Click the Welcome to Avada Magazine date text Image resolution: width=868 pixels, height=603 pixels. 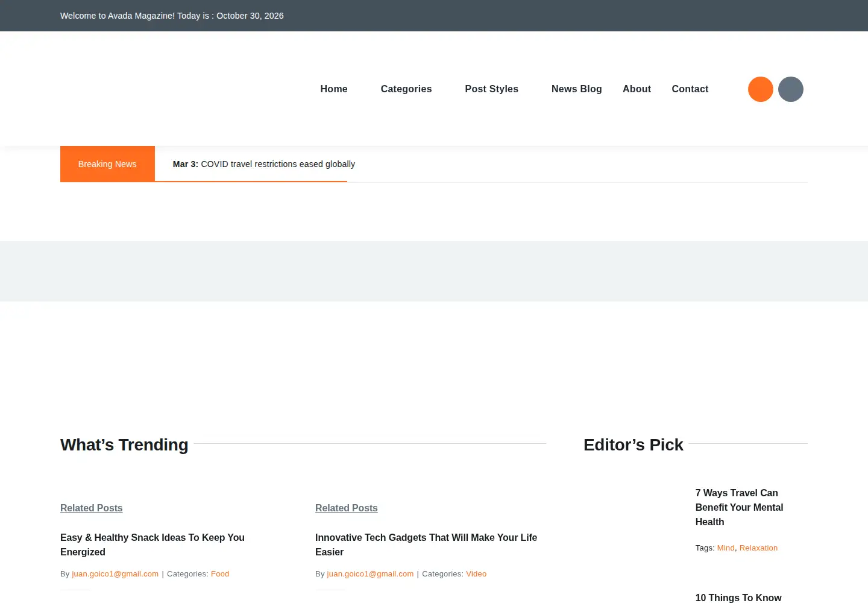click(172, 16)
